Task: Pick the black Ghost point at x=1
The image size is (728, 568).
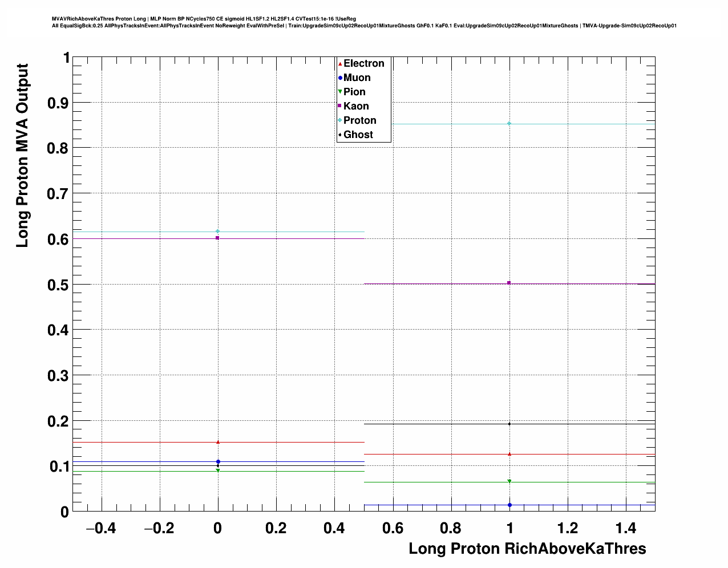Action: click(x=509, y=424)
